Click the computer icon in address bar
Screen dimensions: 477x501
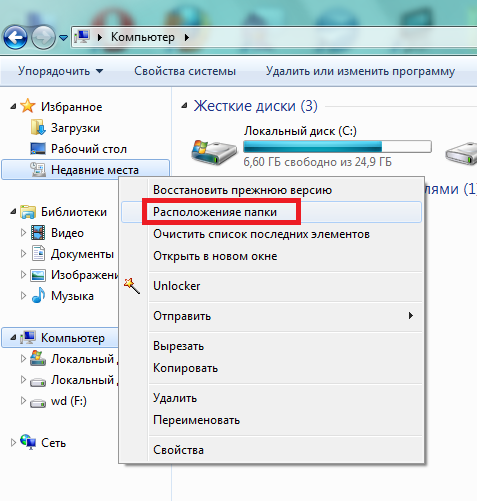[82, 37]
